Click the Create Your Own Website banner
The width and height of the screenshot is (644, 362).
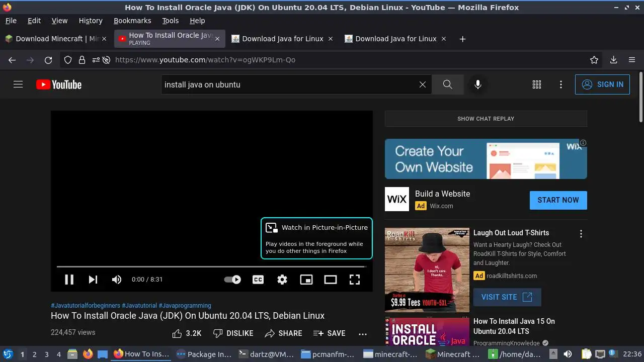[x=486, y=159]
